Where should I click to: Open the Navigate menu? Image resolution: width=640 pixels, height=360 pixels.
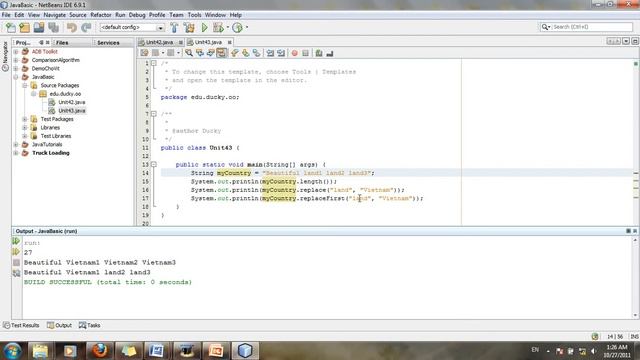[x=55, y=15]
